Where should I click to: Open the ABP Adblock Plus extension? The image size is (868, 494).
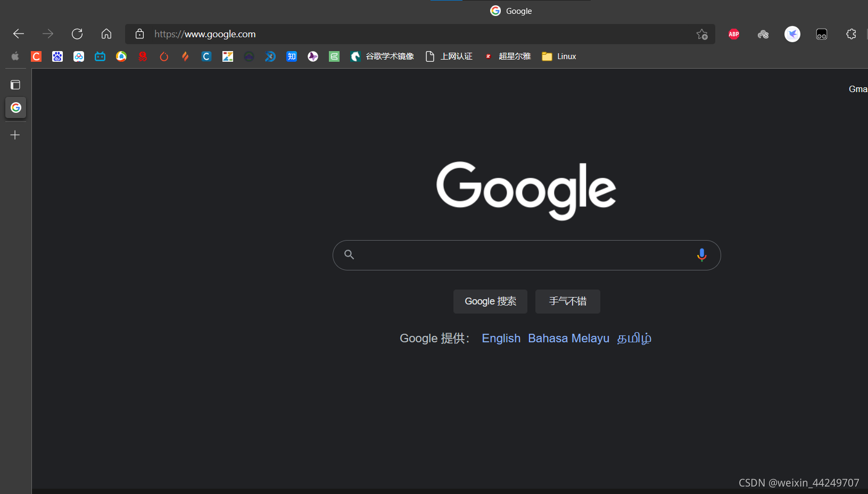tap(734, 34)
